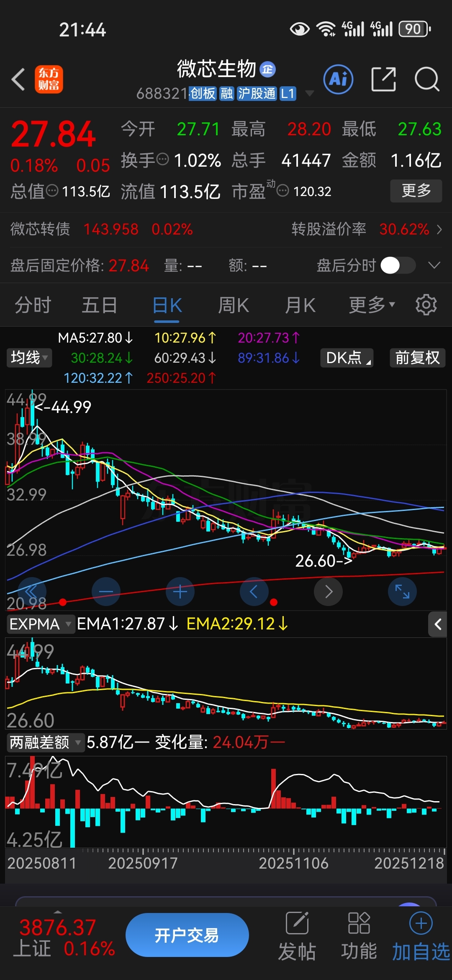Open 转股溢价率 detail chevron

coord(439,229)
